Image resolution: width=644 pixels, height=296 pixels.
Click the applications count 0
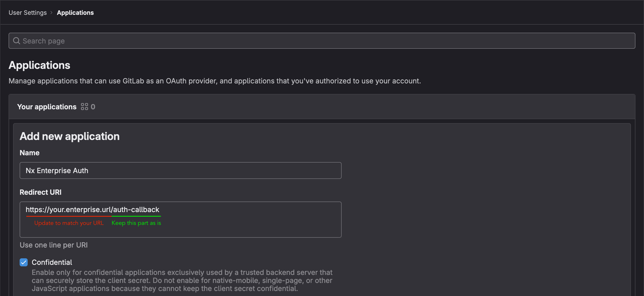pyautogui.click(x=93, y=107)
